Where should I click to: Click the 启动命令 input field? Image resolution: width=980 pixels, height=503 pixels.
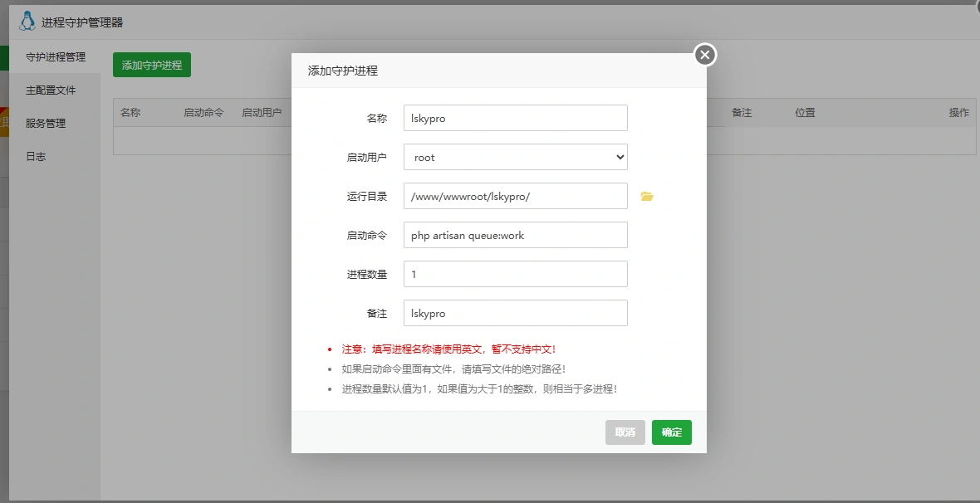pos(516,235)
